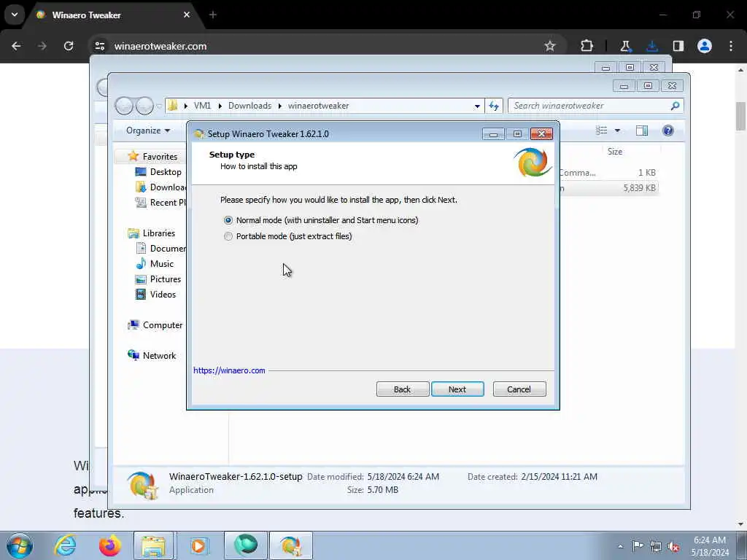The width and height of the screenshot is (747, 560).
Task: Reload the winaerotweaker.com page
Action: pyautogui.click(x=69, y=46)
